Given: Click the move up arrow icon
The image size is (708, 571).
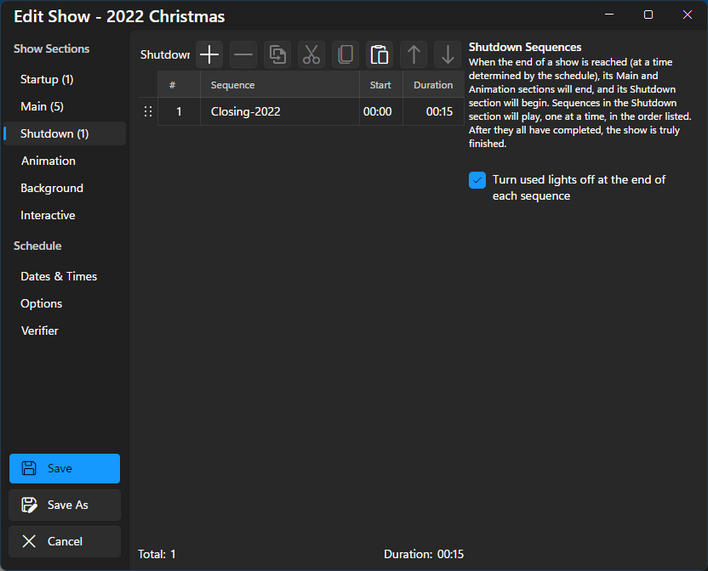Looking at the screenshot, I should (x=413, y=55).
